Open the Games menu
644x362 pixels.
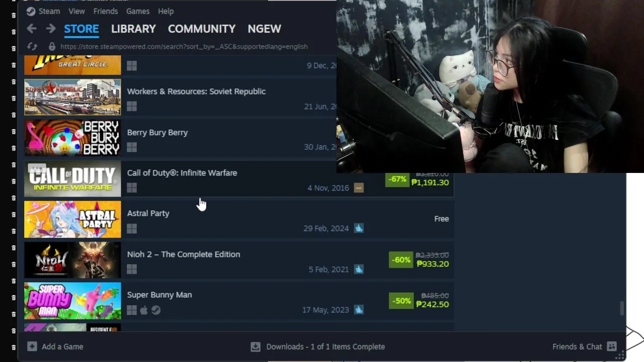(138, 11)
